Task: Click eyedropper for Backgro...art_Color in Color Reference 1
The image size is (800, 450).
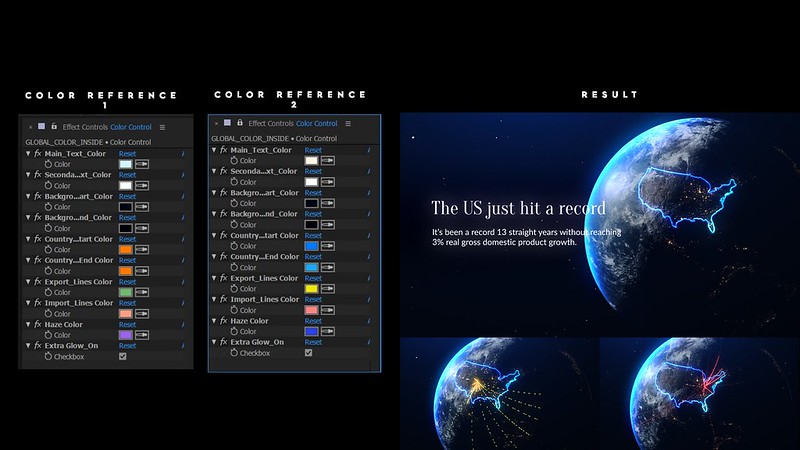Action: click(142, 207)
